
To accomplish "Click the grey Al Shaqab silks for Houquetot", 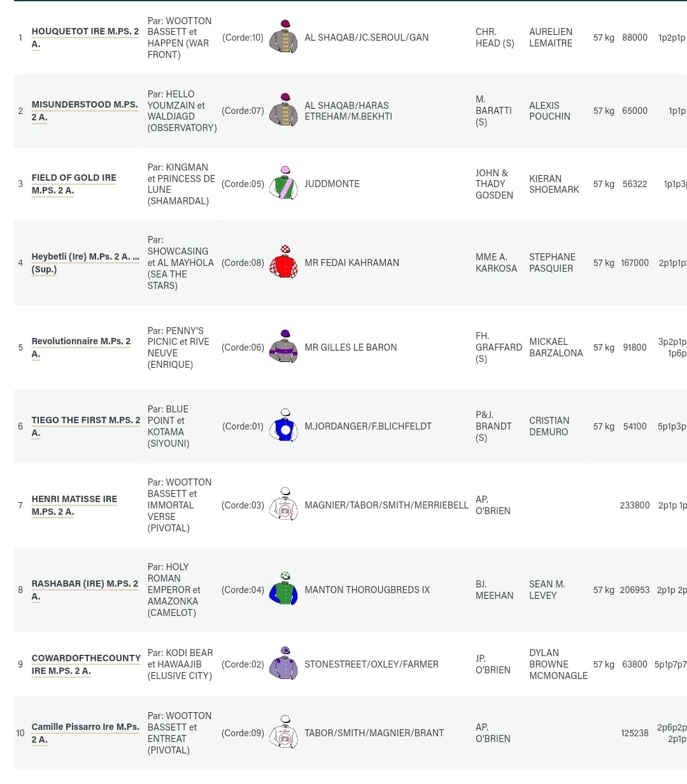I will (283, 38).
